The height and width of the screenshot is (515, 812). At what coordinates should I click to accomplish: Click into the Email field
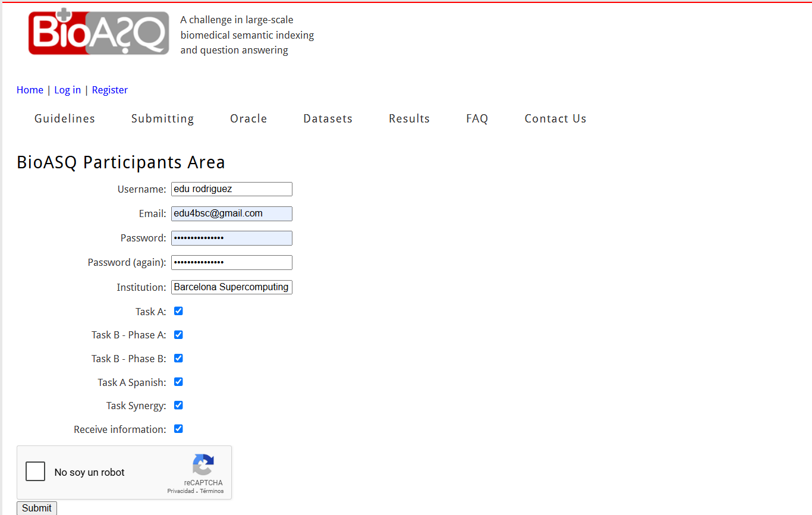pos(232,213)
